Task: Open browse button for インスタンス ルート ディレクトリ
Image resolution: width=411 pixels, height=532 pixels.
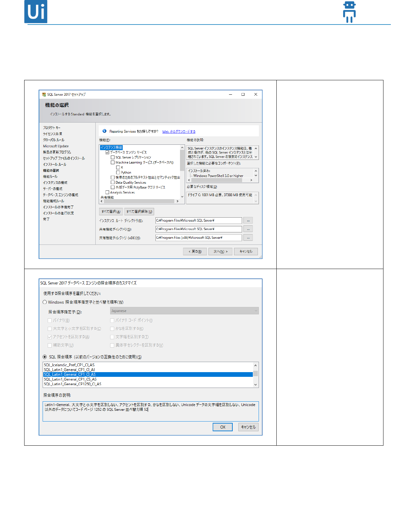Action: click(248, 220)
